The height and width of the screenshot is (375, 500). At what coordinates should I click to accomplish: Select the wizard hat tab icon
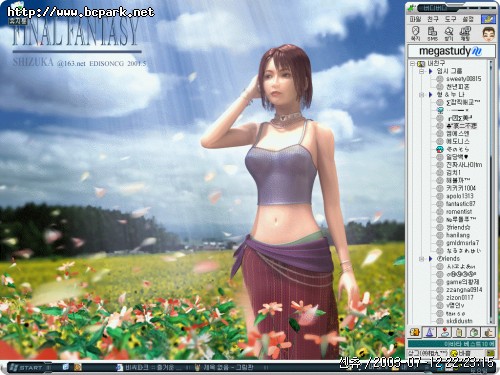pos(430,332)
